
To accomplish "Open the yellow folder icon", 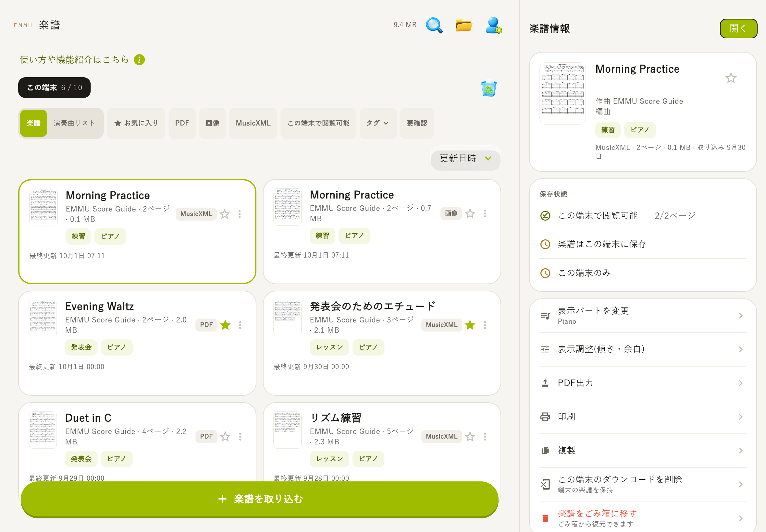I will 463,25.
